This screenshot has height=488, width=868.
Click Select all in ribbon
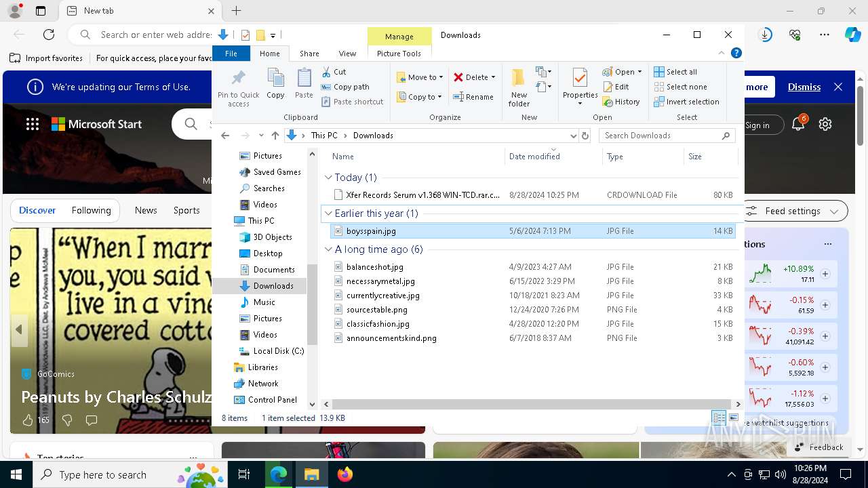(675, 72)
